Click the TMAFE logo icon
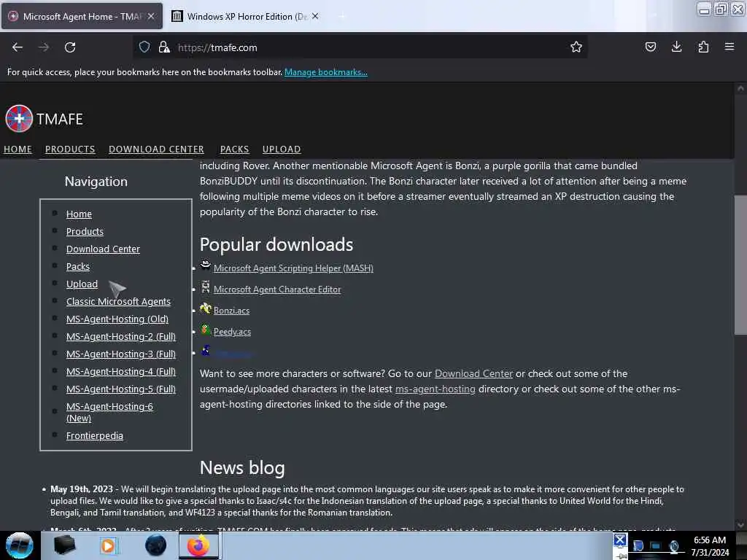Viewport: 747px width, 560px height. coord(18,118)
